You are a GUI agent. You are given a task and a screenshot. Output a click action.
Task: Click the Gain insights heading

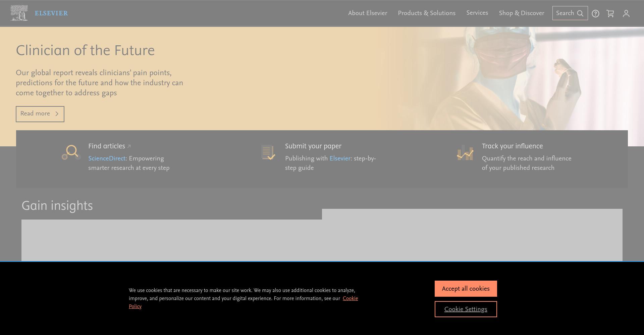pos(57,206)
